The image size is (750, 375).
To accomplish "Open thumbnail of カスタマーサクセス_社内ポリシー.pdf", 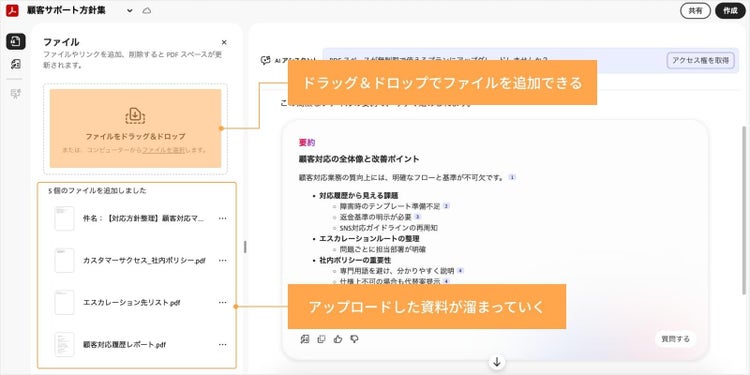I will (64, 261).
